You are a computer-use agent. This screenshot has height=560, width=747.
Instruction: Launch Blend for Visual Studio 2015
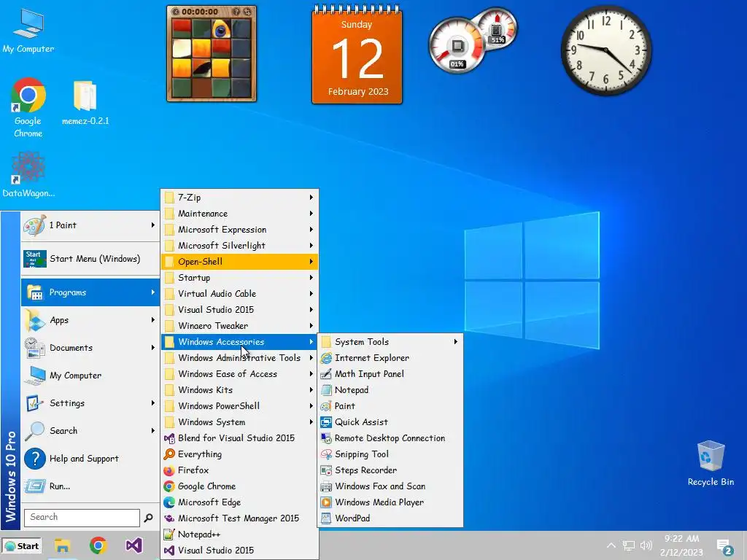(x=239, y=438)
